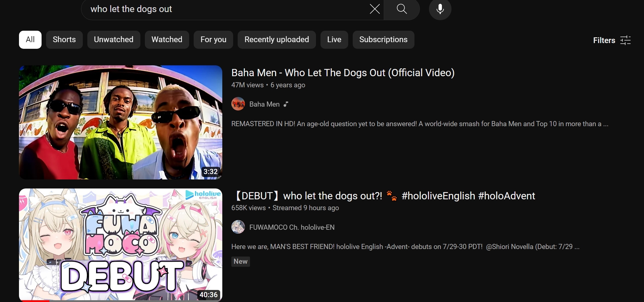This screenshot has width=644, height=302.
Task: Go to FUWAMOCO Ch. hololive-EN channel name
Action: [292, 227]
